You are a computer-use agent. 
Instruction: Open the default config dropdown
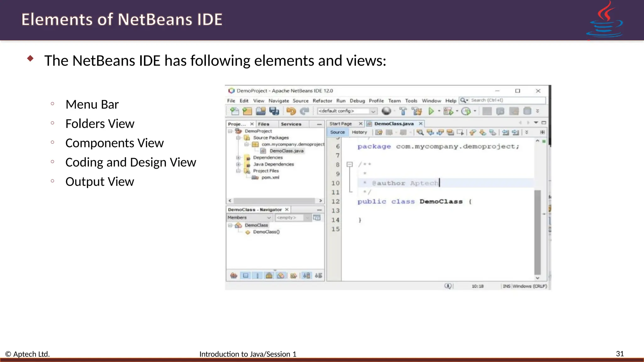tap(373, 111)
